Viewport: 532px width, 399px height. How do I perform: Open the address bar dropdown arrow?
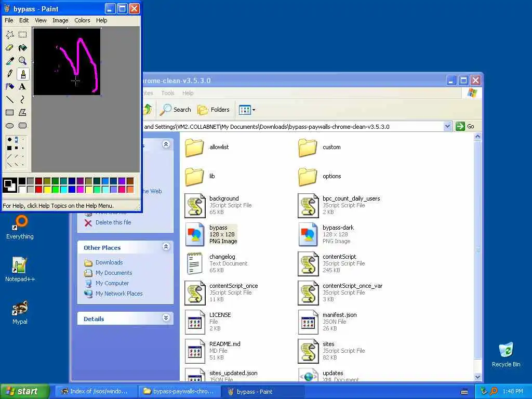coord(447,126)
